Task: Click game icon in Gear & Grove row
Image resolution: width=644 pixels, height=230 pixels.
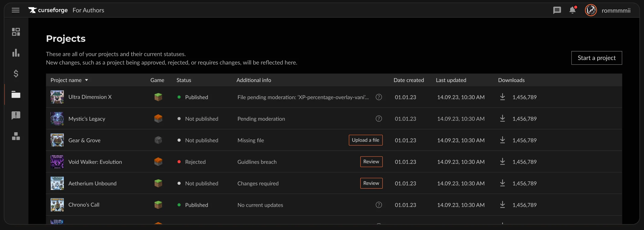Action: [158, 140]
